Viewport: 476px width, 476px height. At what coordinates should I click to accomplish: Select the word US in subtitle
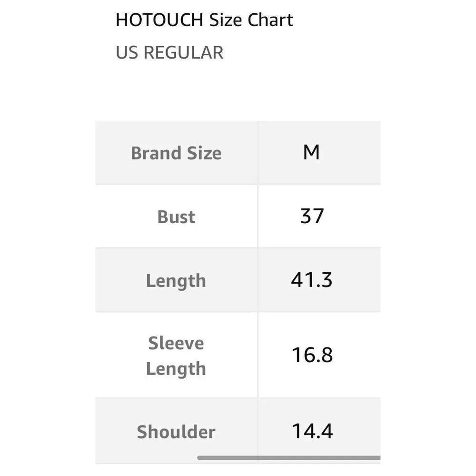click(x=127, y=52)
